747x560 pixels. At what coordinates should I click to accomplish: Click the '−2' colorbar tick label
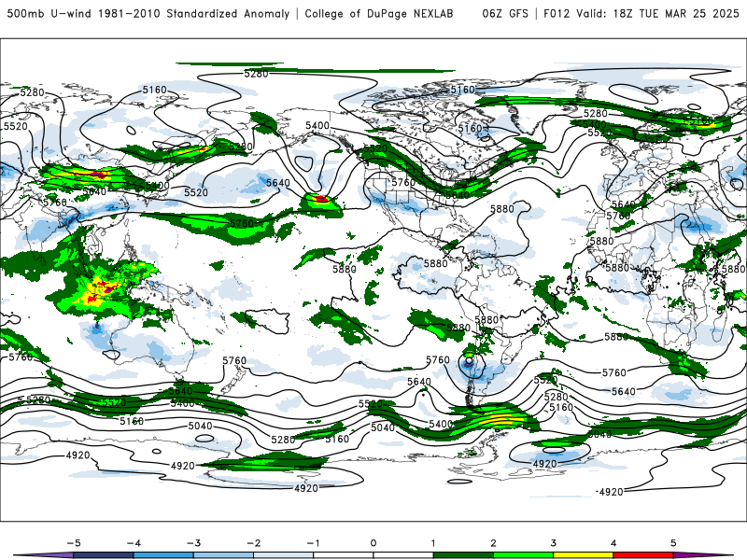[x=253, y=543]
